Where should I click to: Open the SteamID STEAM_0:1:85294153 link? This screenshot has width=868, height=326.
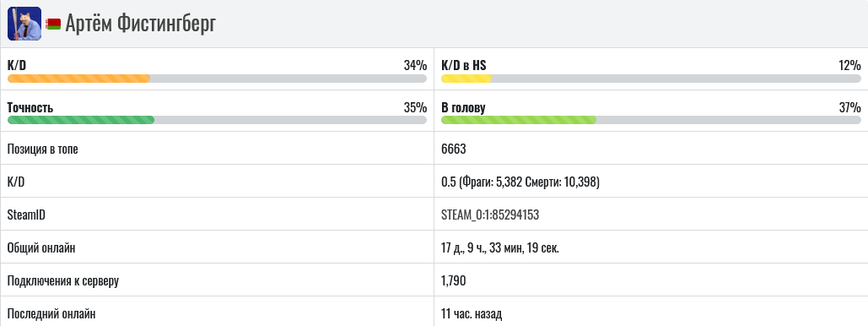coord(490,215)
